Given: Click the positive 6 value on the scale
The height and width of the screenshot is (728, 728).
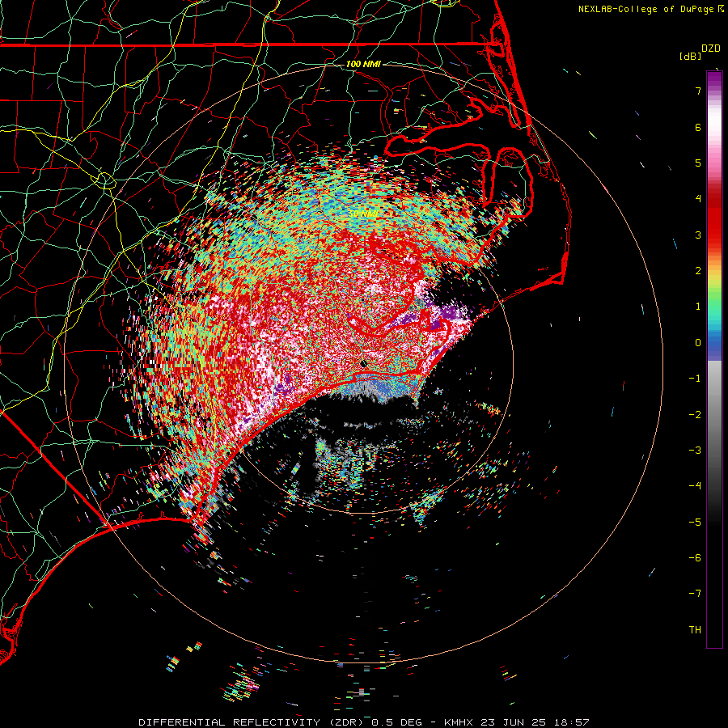Looking at the screenshot, I should (698, 127).
